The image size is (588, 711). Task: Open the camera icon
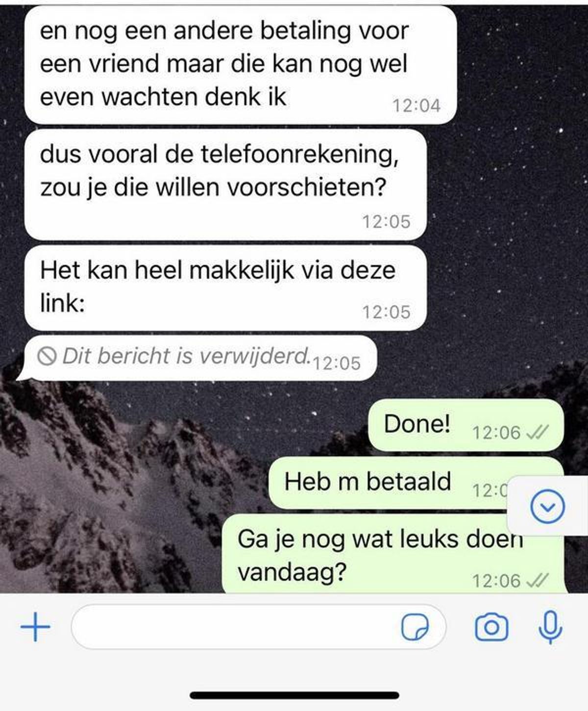(491, 627)
